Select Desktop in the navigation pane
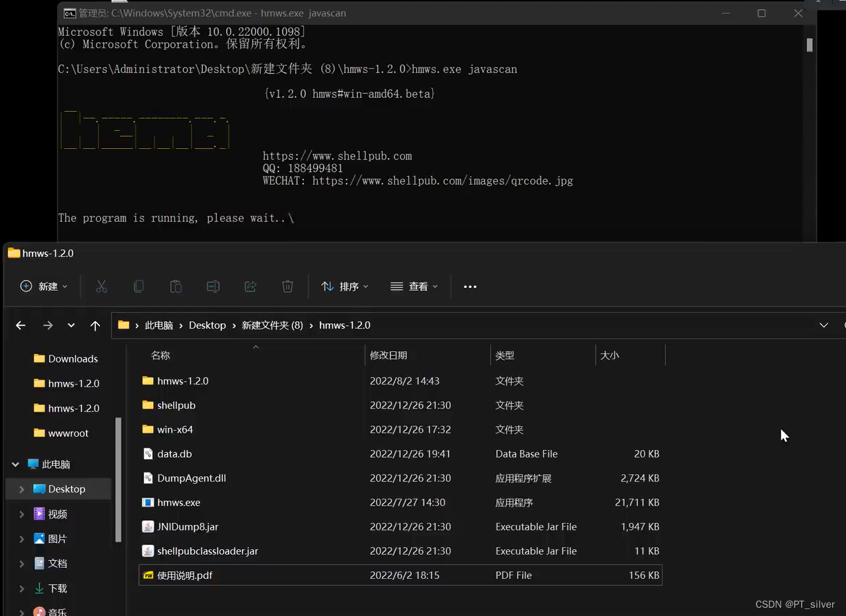The height and width of the screenshot is (616, 846). (x=67, y=489)
